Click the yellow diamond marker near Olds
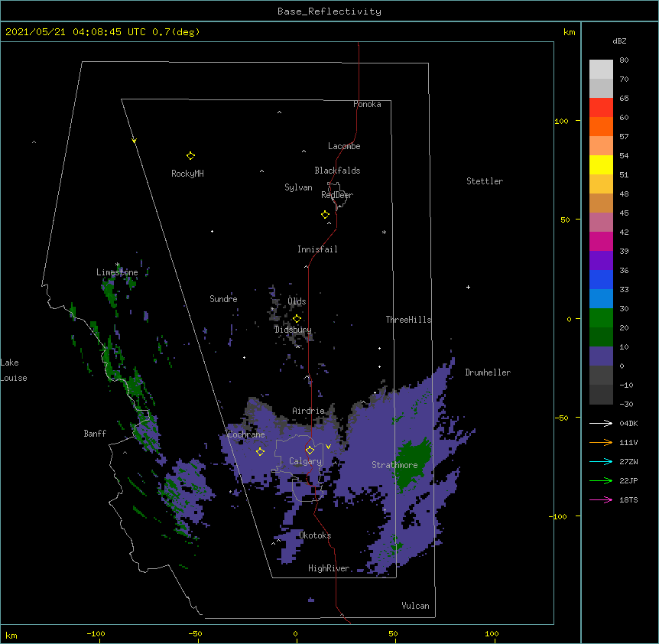The width and height of the screenshot is (659, 644). [297, 319]
